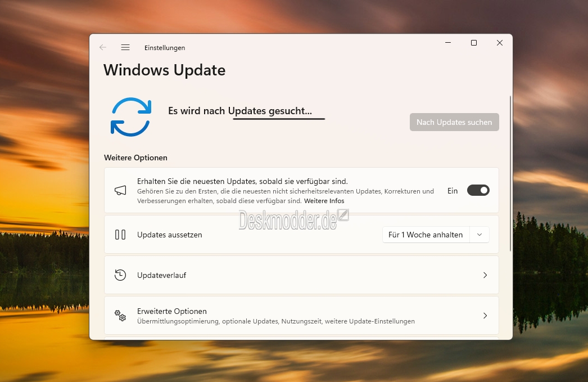Click the update search progress bar
Screen dimensions: 588x382
tap(279, 119)
